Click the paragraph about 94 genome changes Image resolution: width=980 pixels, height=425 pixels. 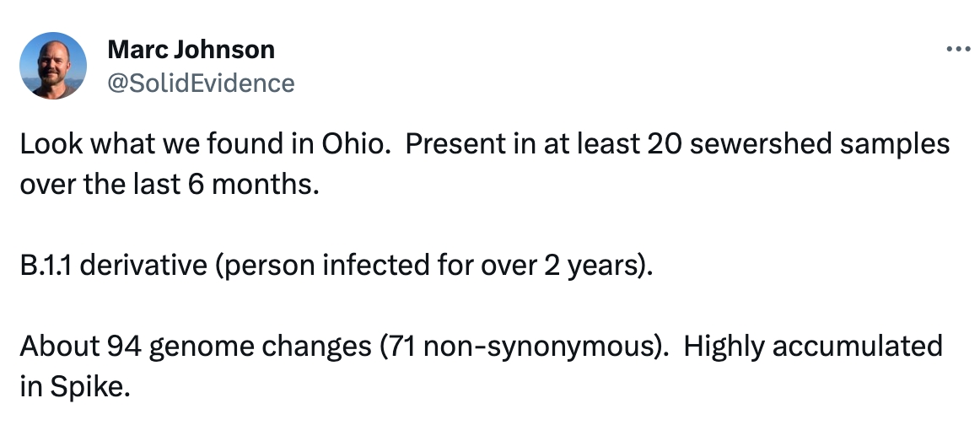(482, 366)
